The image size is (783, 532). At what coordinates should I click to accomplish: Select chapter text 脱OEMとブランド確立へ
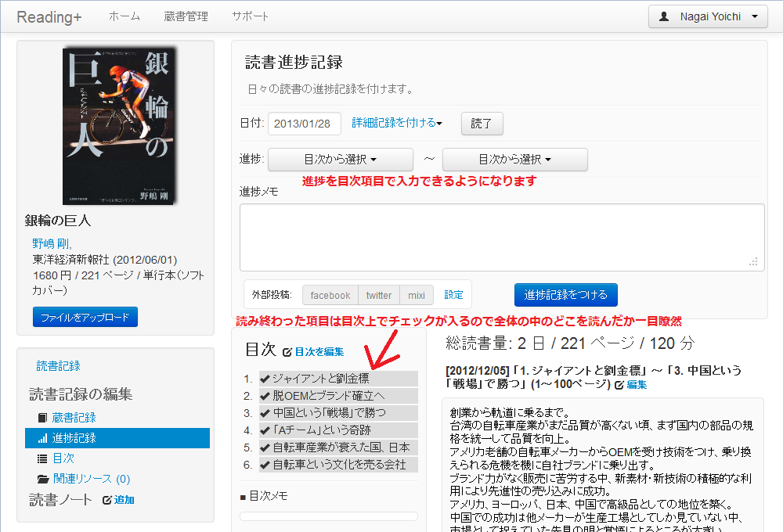[x=329, y=396]
